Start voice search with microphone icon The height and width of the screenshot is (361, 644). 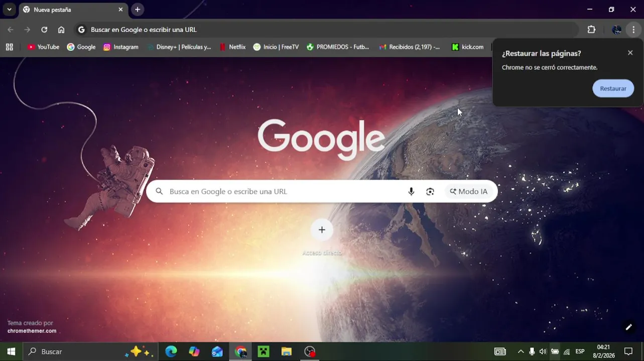[x=411, y=191]
